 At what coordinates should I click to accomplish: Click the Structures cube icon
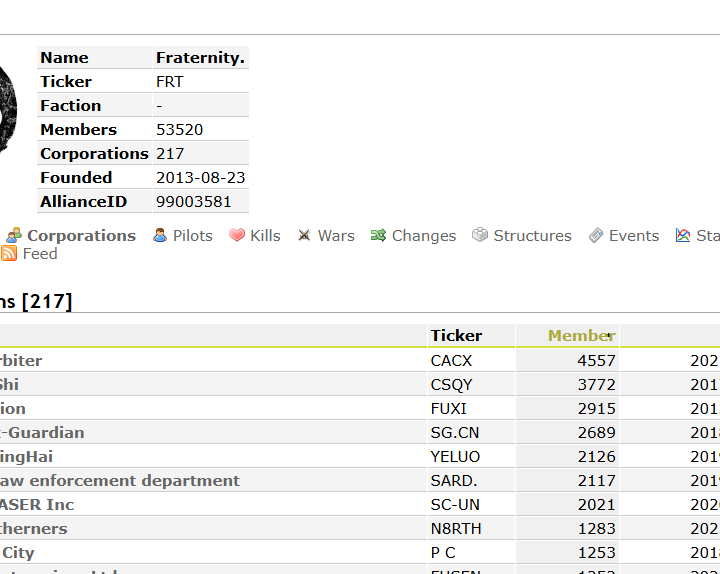(x=480, y=236)
